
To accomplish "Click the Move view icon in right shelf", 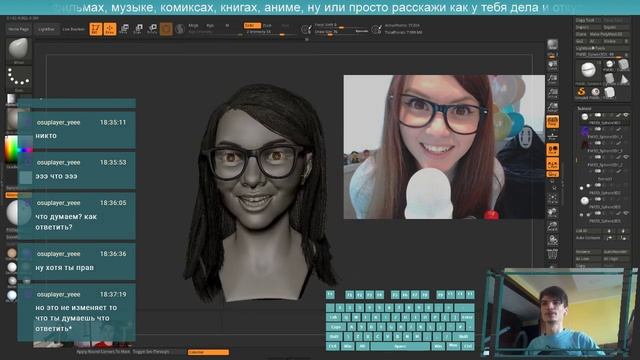I will 553,213.
